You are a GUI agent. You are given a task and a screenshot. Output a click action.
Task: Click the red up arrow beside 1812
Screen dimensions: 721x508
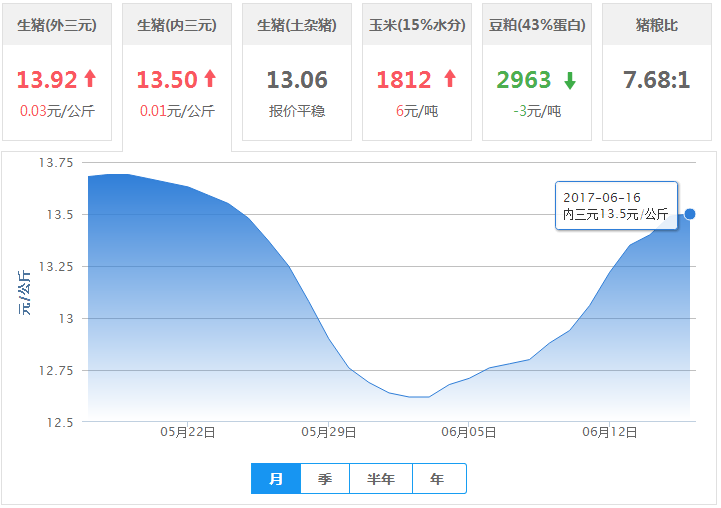(x=449, y=80)
